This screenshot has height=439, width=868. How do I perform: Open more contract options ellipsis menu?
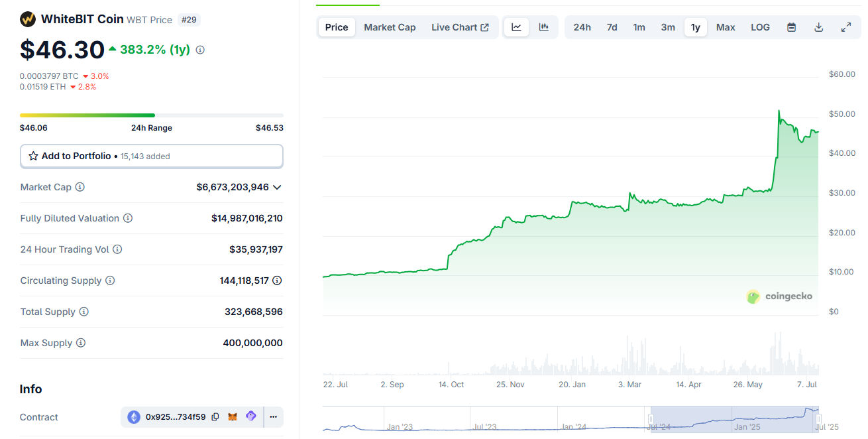click(273, 417)
